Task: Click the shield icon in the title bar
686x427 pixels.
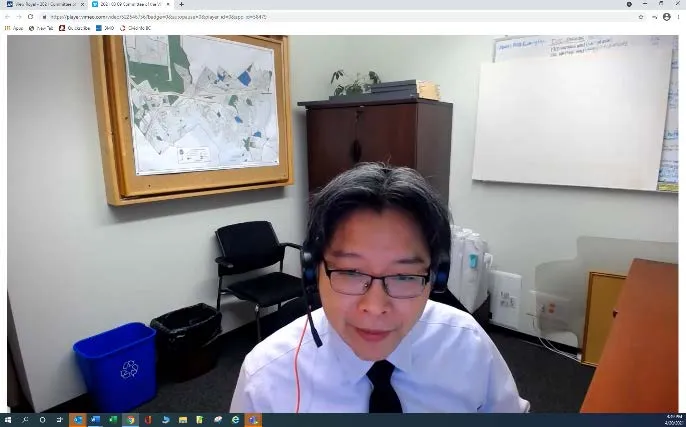Action: tap(629, 4)
